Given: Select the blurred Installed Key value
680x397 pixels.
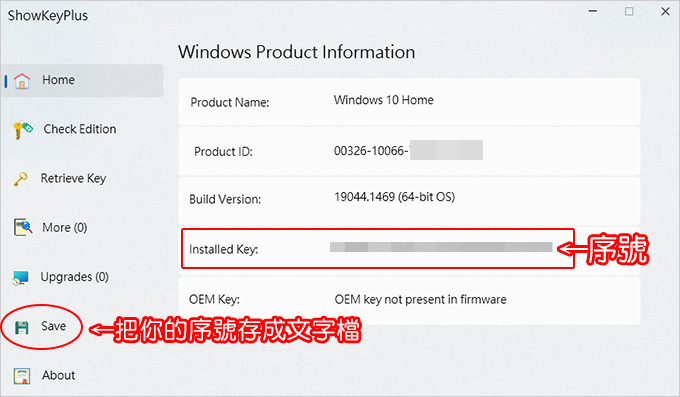Looking at the screenshot, I should coord(441,247).
